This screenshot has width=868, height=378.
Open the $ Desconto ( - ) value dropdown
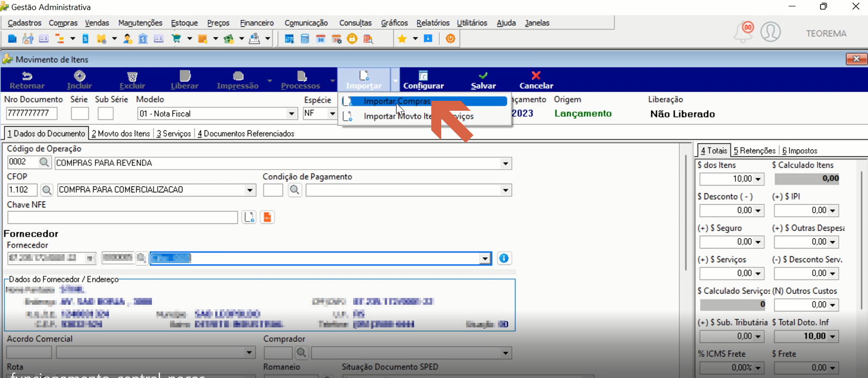click(758, 211)
